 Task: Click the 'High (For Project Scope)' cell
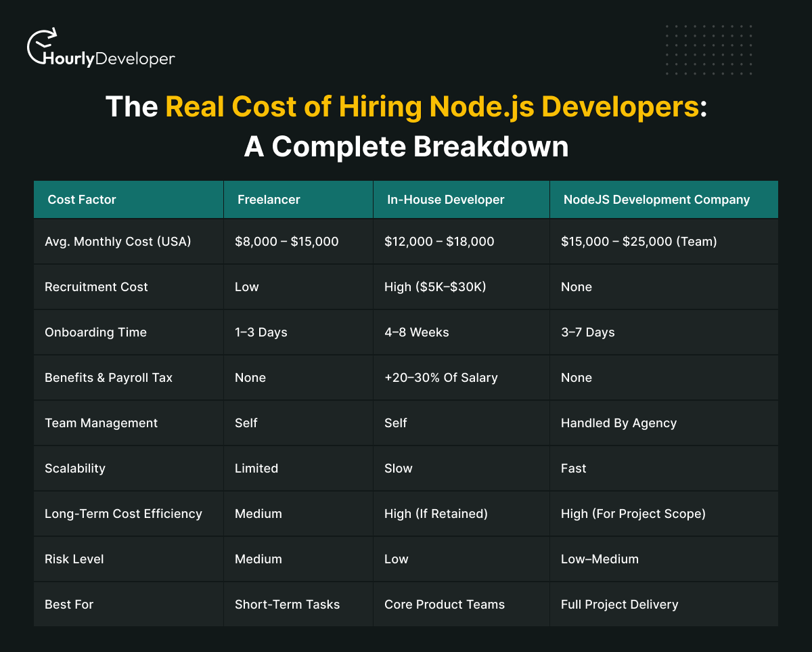tap(633, 514)
